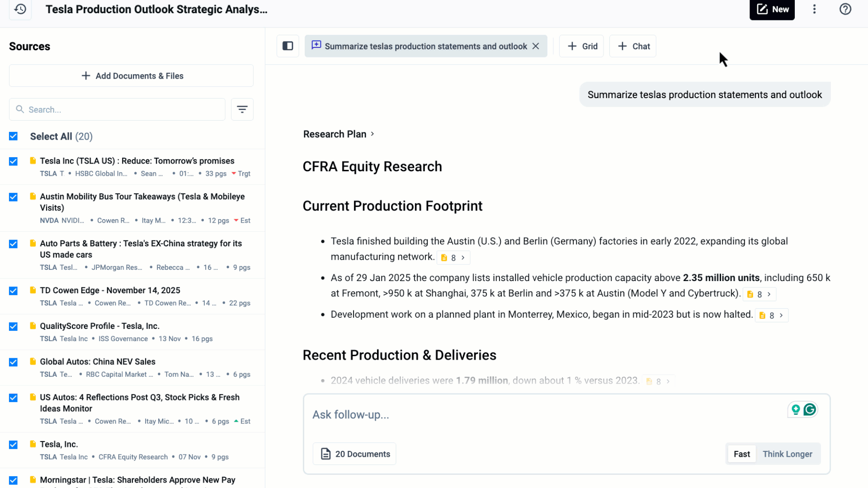868x488 pixels.
Task: Open the three-dot more options menu
Action: click(x=815, y=9)
